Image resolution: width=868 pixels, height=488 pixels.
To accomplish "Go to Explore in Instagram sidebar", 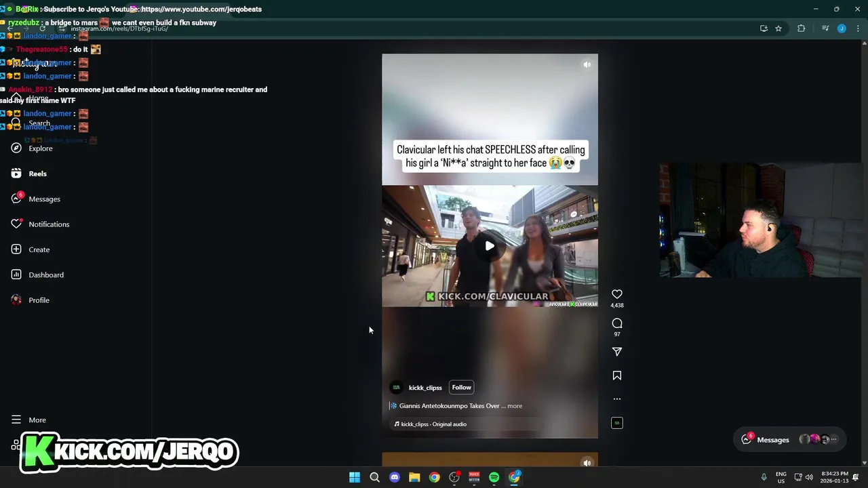I will pos(40,148).
